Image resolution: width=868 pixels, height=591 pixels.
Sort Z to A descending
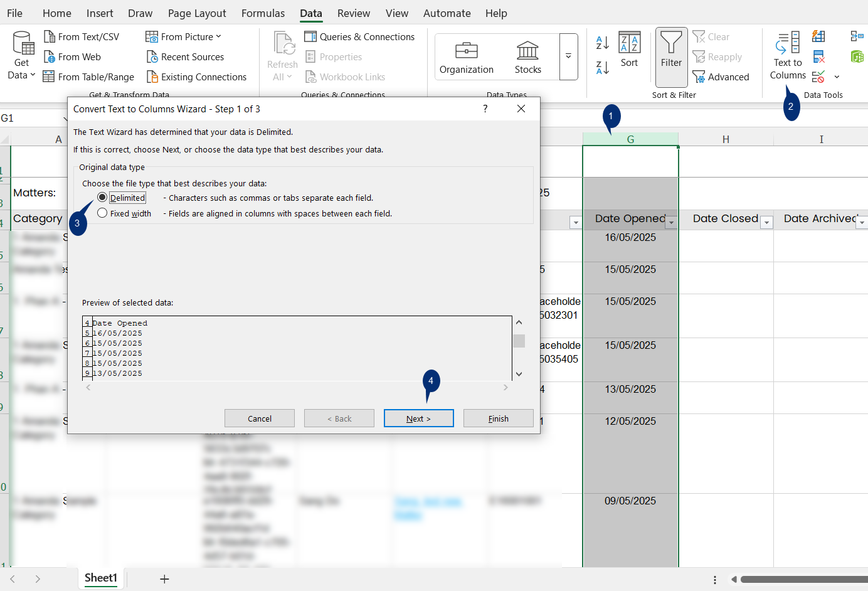pyautogui.click(x=603, y=68)
